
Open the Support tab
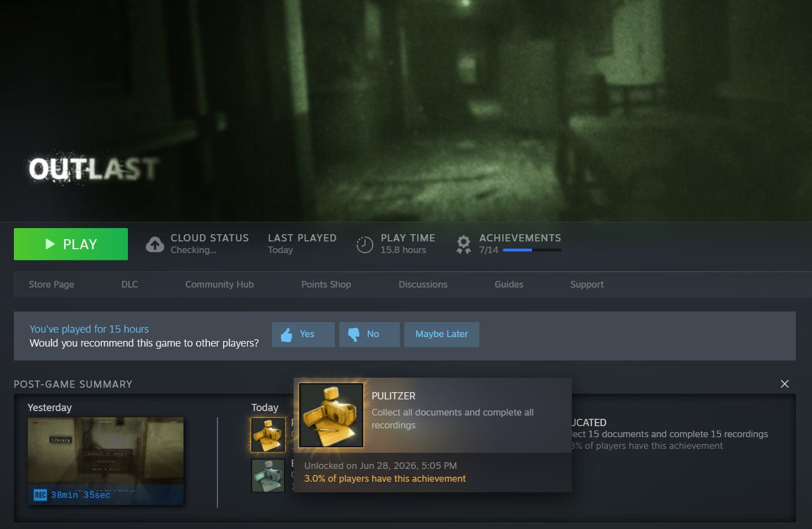[587, 284]
